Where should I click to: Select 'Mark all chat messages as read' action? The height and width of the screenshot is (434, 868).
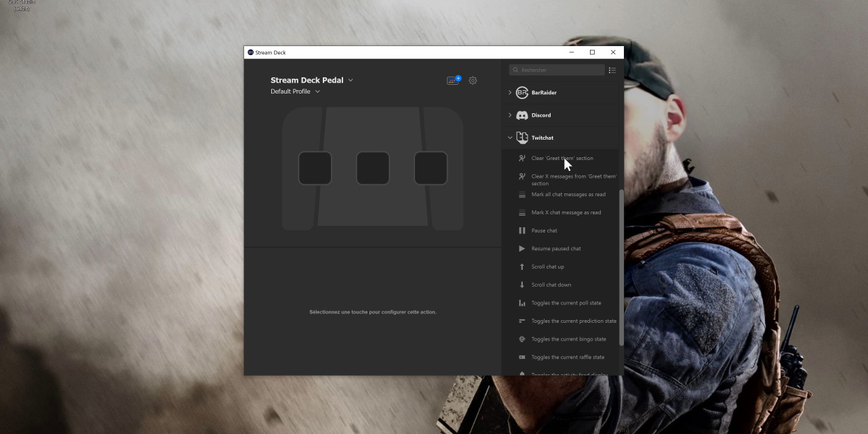(568, 195)
